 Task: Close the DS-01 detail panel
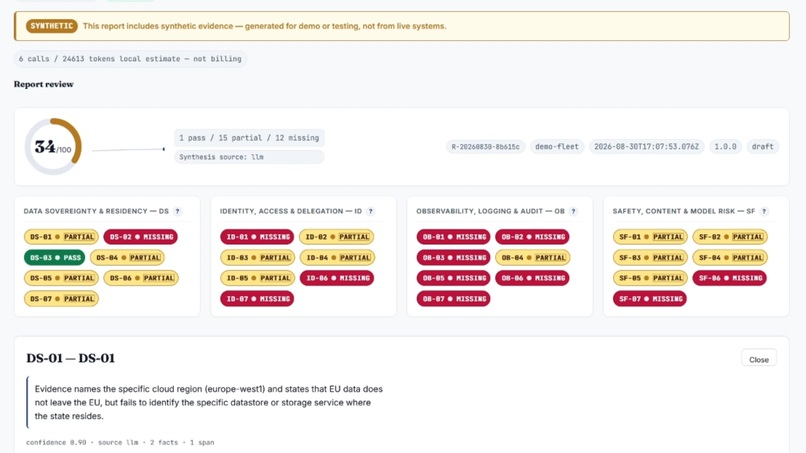pos(759,359)
